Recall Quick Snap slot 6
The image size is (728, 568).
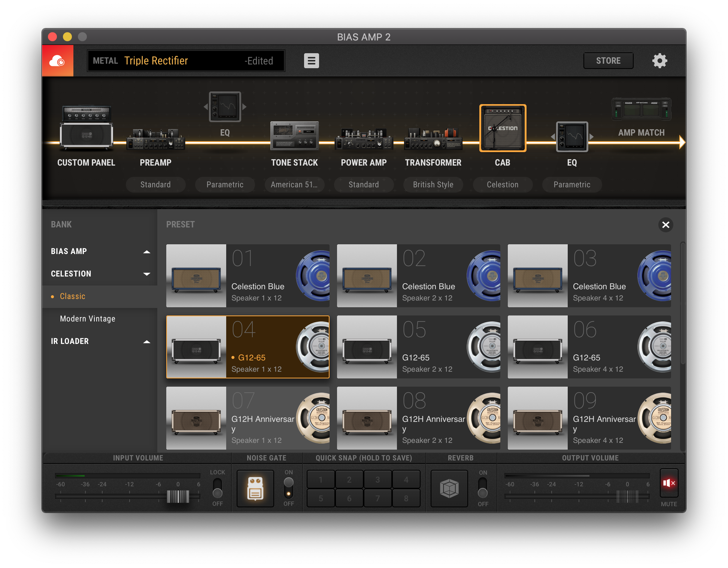pos(349,498)
